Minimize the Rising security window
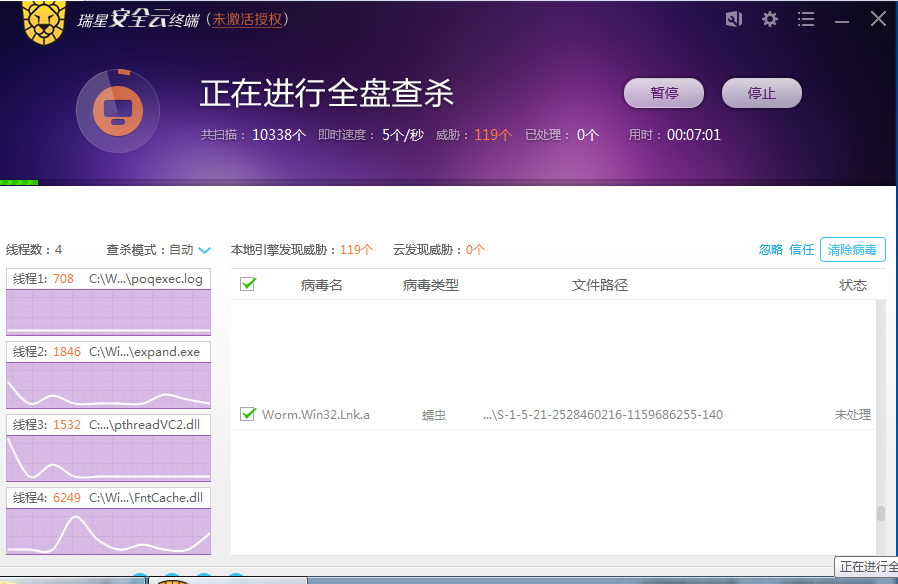Image resolution: width=898 pixels, height=584 pixels. click(842, 21)
